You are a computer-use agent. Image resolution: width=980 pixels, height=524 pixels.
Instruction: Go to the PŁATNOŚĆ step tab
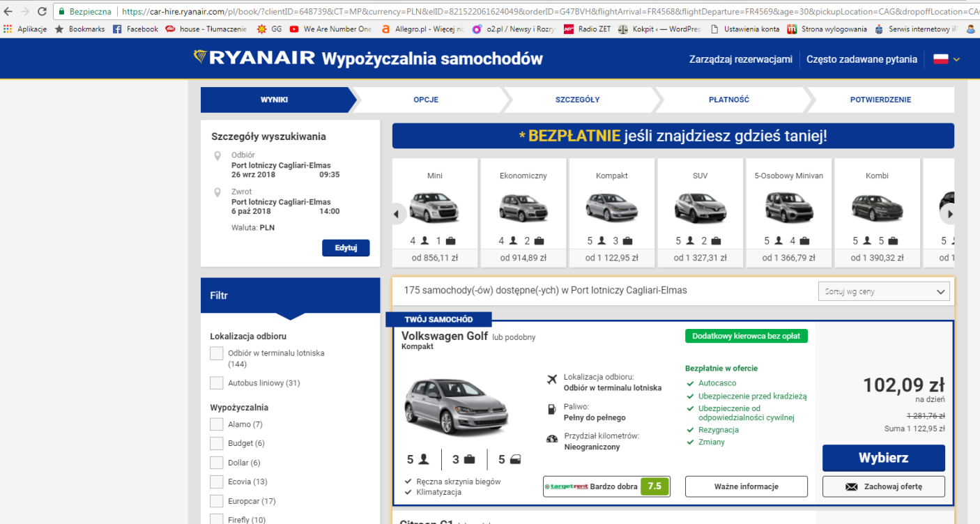[x=729, y=100]
